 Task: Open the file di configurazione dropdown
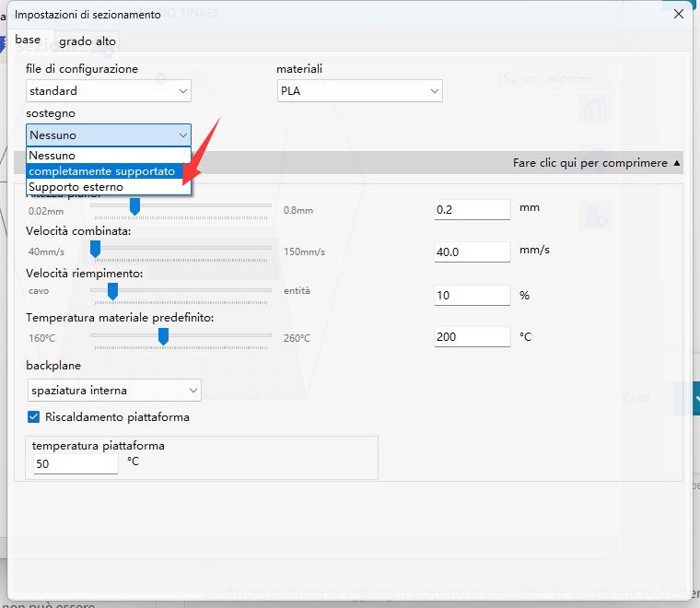coord(109,91)
